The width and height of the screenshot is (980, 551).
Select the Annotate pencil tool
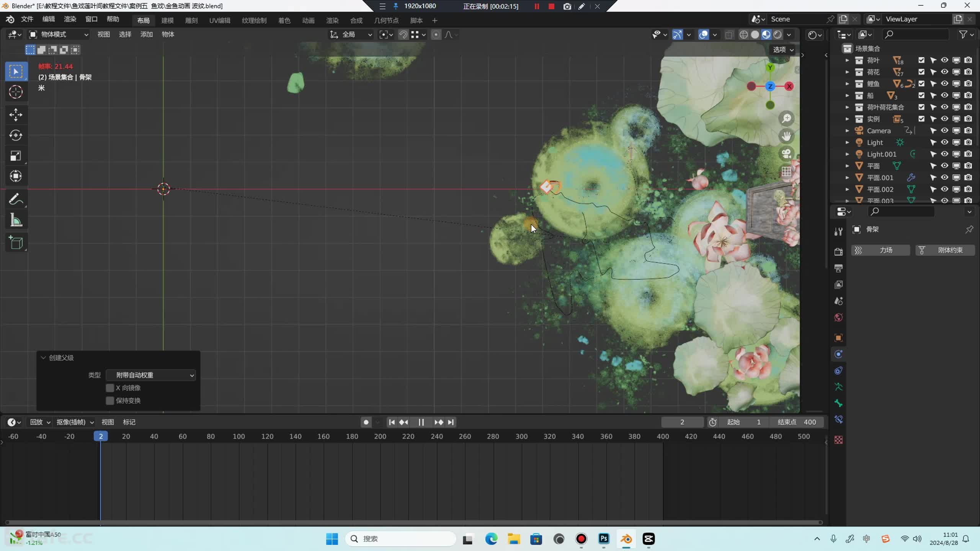pos(16,199)
